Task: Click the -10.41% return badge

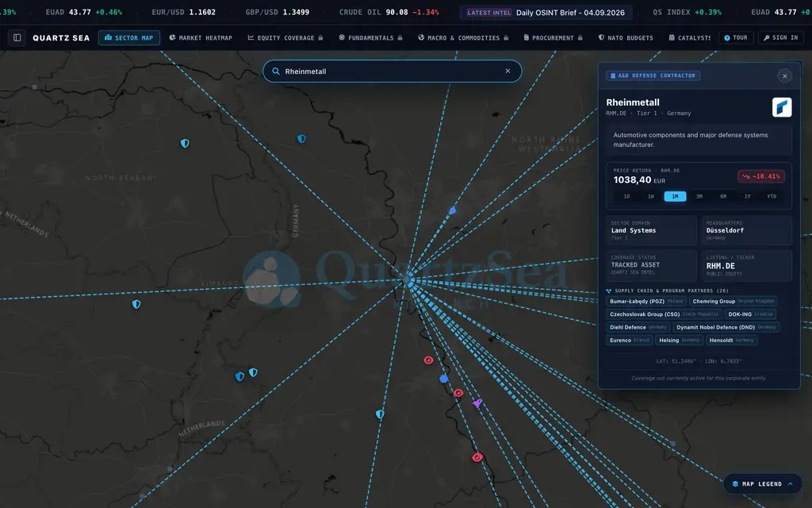Action: (760, 176)
